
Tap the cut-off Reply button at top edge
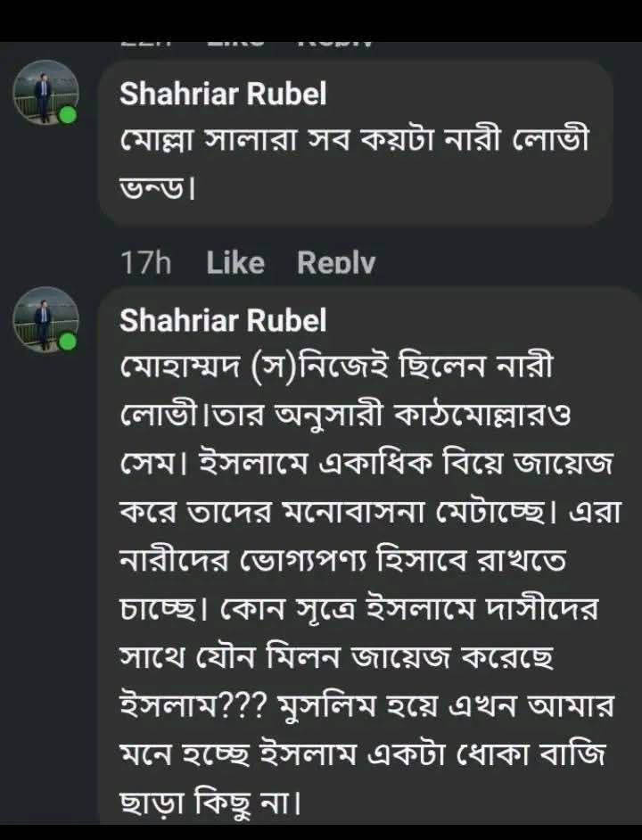pos(335,45)
